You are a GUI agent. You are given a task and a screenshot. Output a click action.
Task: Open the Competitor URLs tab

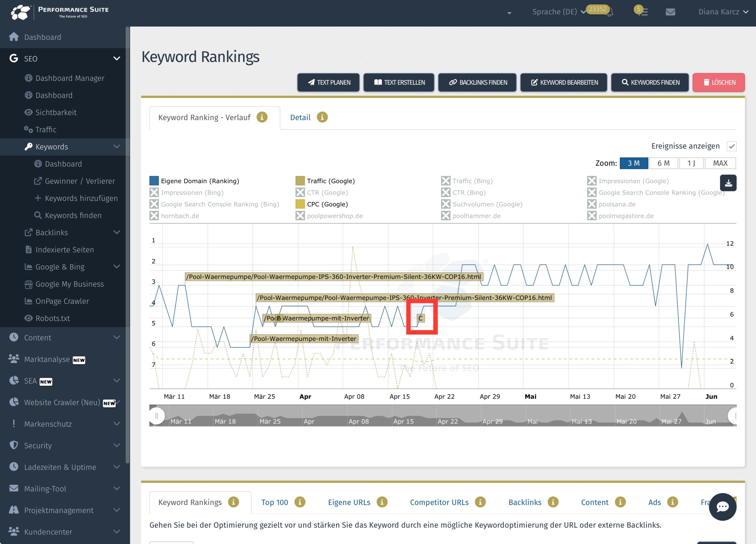click(439, 502)
